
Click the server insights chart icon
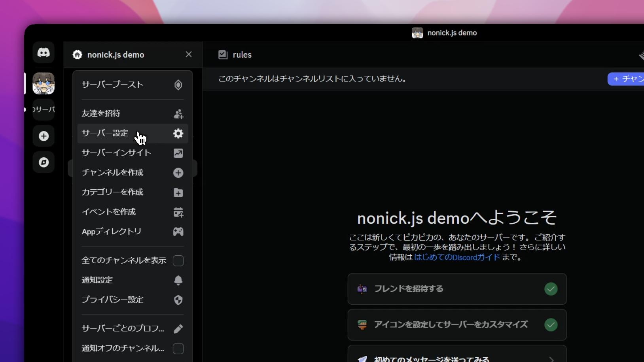(x=178, y=153)
